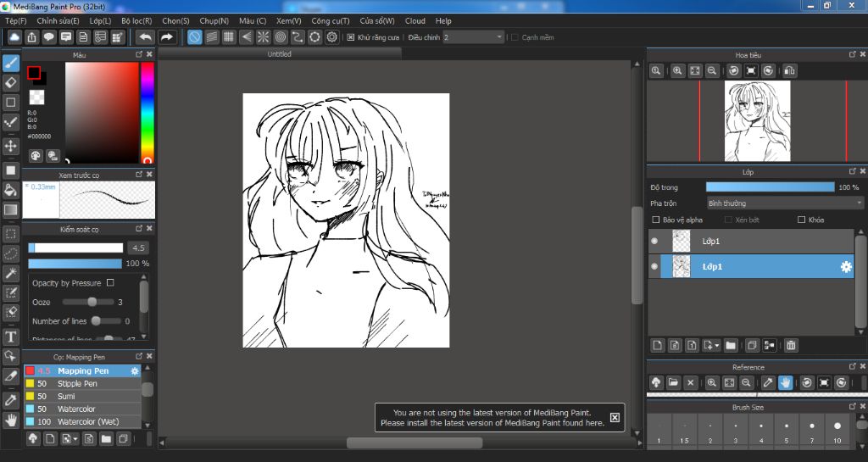Open Mapping Pen brush settings gear
This screenshot has width=868, height=462.
point(135,370)
